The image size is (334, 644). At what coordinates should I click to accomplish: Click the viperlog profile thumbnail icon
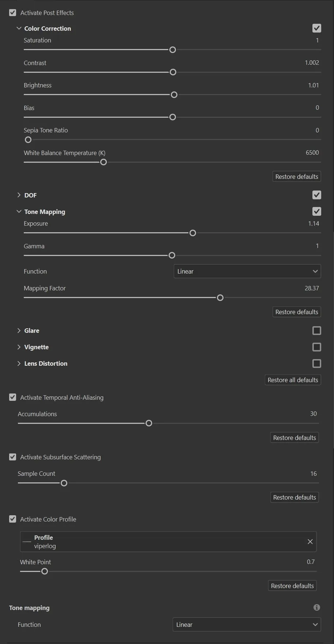point(27,542)
